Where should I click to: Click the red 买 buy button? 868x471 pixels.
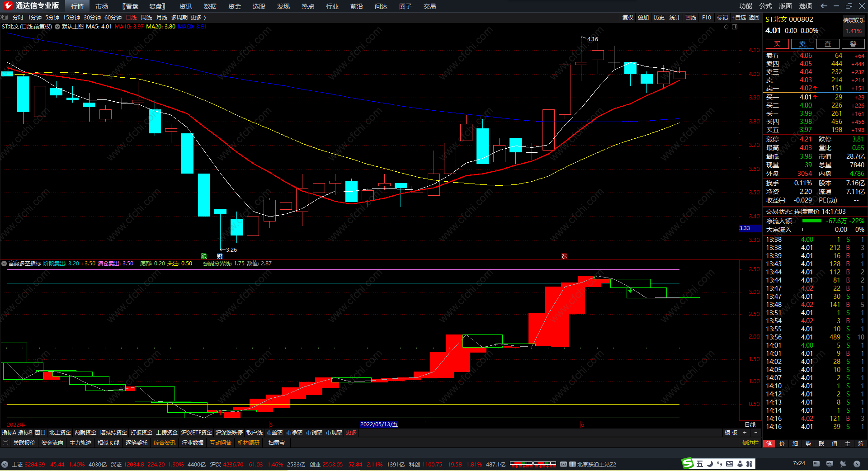coord(777,44)
